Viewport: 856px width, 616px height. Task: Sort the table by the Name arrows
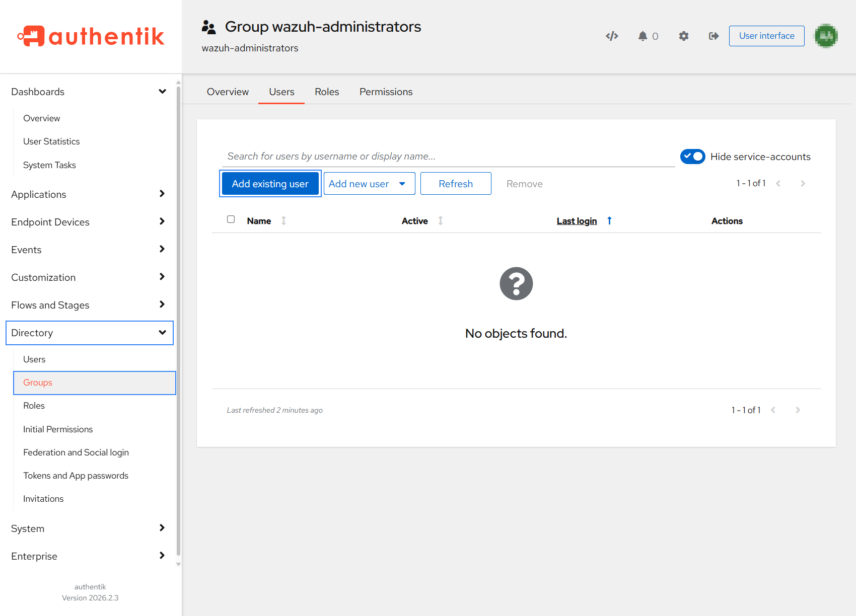coord(283,220)
